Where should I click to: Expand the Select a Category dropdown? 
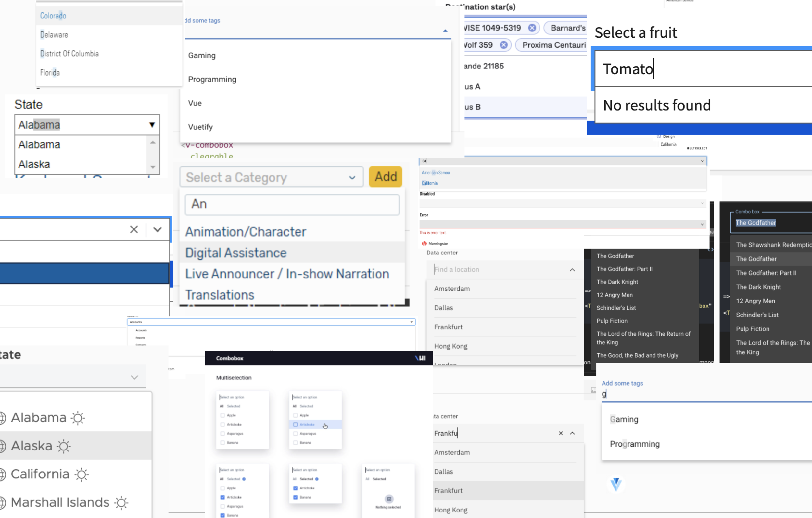[x=352, y=178]
